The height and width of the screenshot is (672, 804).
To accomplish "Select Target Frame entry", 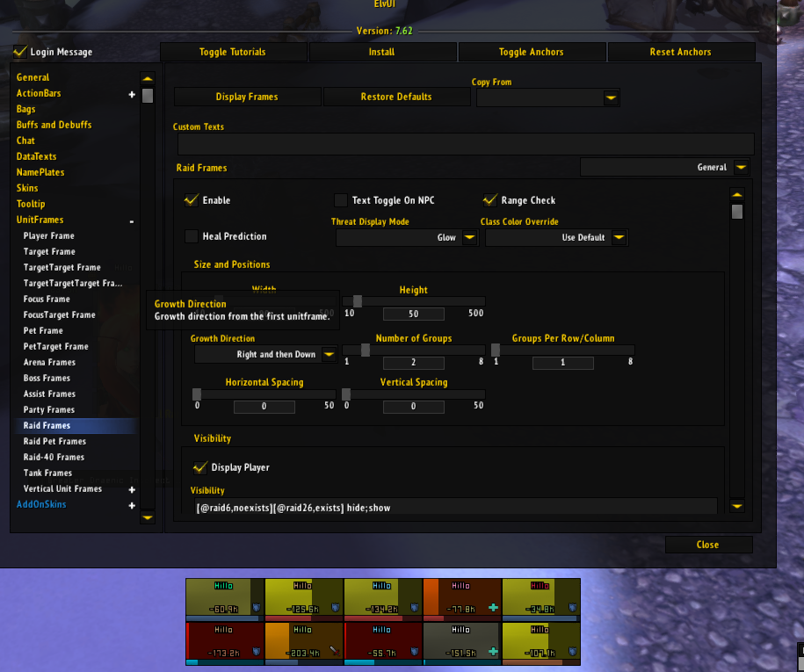I will [49, 252].
